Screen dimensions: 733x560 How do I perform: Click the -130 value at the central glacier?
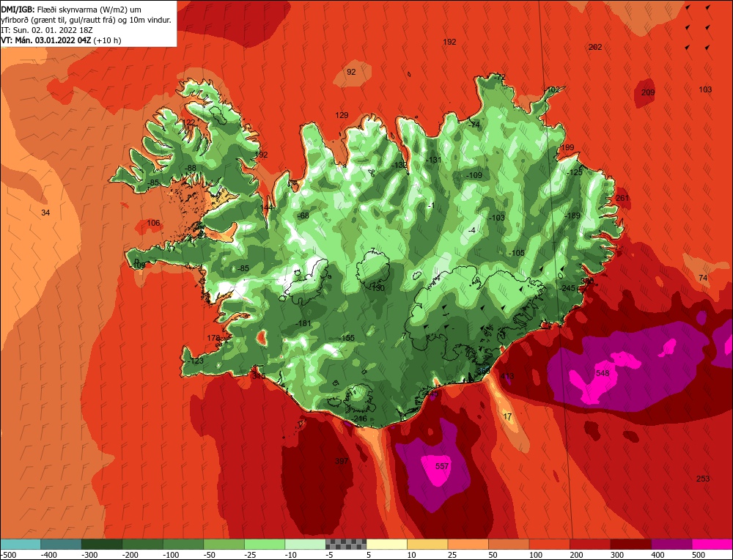click(x=376, y=288)
